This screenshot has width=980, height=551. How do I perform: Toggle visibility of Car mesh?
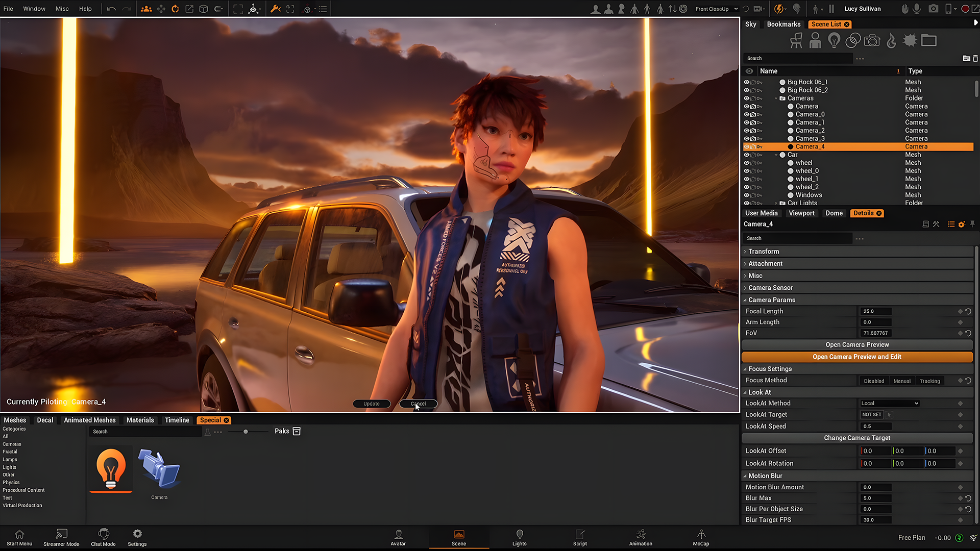(747, 155)
